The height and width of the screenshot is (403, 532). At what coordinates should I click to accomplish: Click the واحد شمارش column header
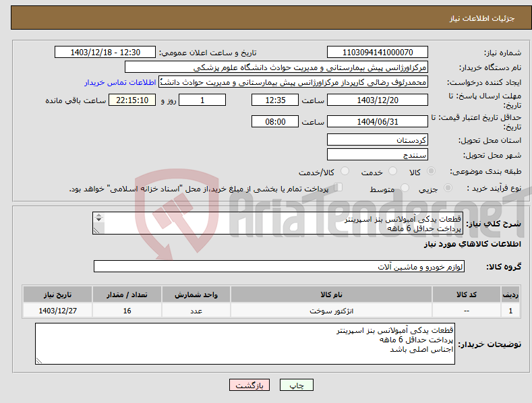point(196,294)
